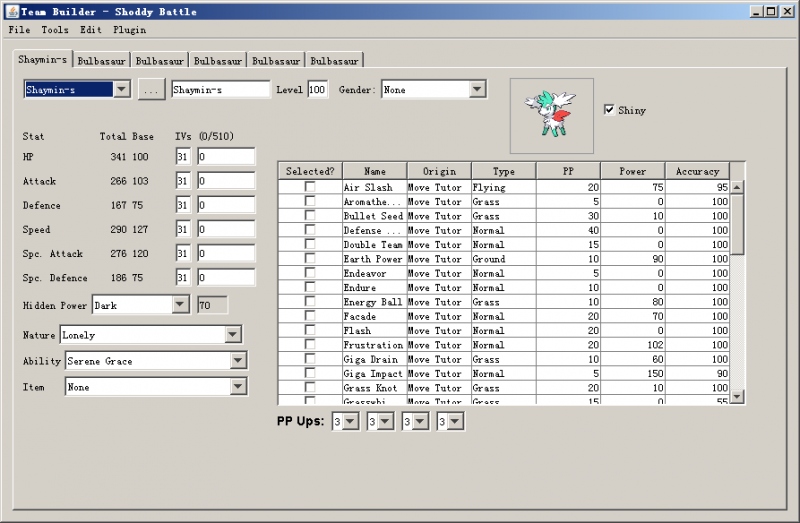Viewport: 800px width, 523px height.
Task: Switch to the second team tab, Bulbasaur
Action: click(x=102, y=61)
